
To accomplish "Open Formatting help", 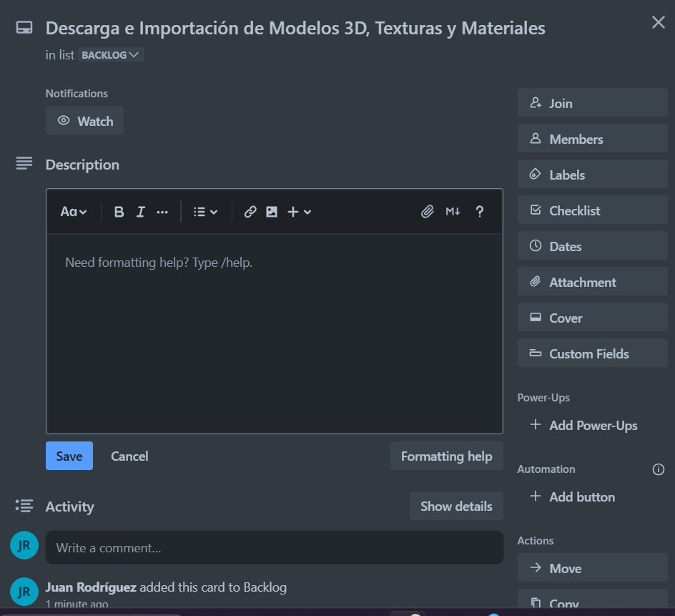I will pos(446,456).
